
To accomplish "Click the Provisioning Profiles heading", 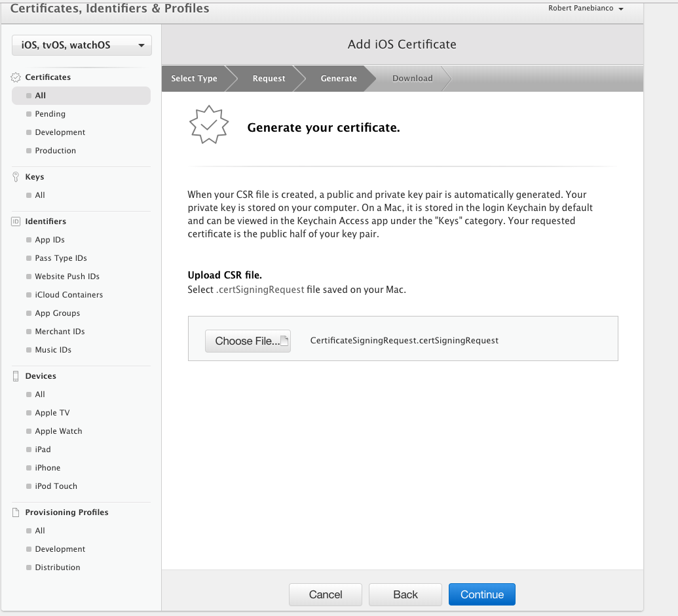I will (x=67, y=512).
